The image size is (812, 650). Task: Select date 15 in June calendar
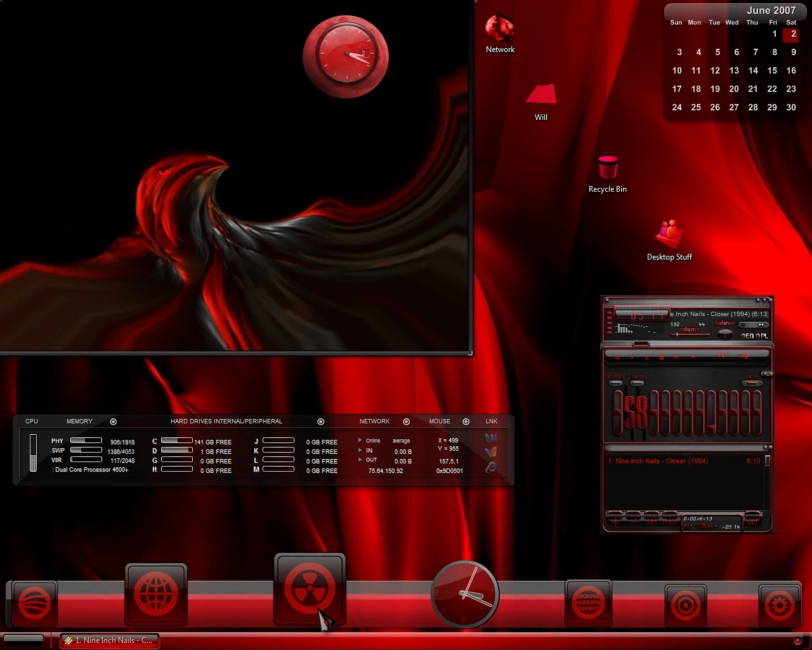point(772,70)
